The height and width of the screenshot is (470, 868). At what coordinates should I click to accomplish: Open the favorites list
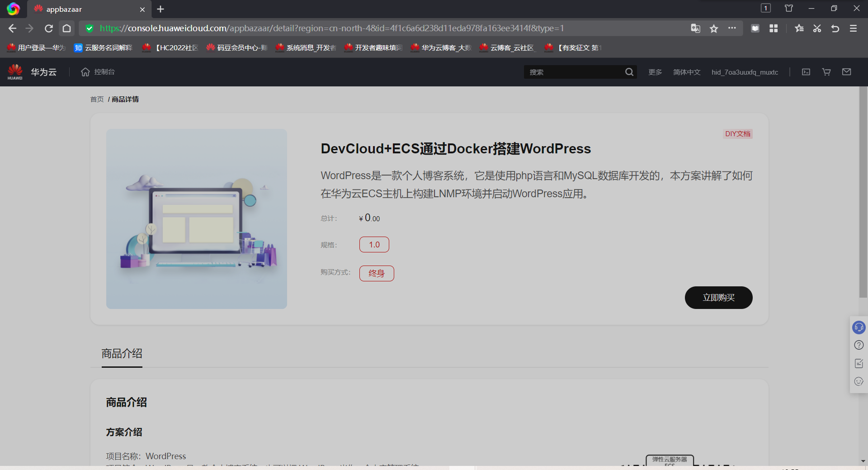[799, 28]
